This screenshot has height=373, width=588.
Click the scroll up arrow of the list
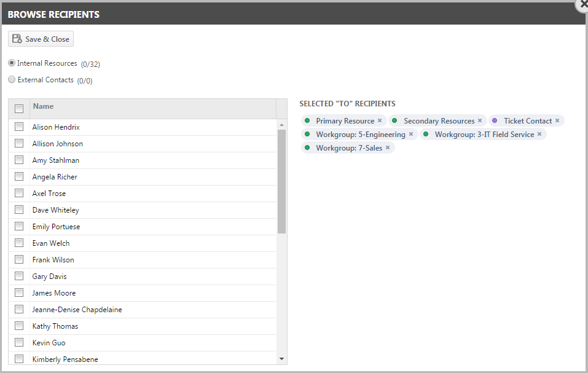click(281, 125)
